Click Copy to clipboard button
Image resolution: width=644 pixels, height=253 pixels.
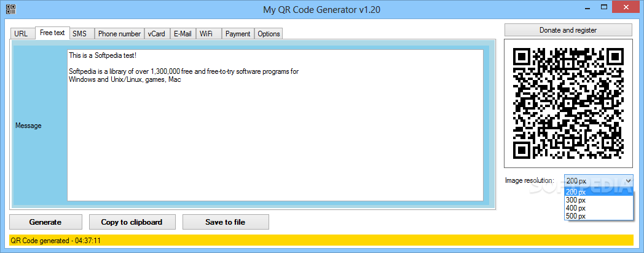click(132, 222)
